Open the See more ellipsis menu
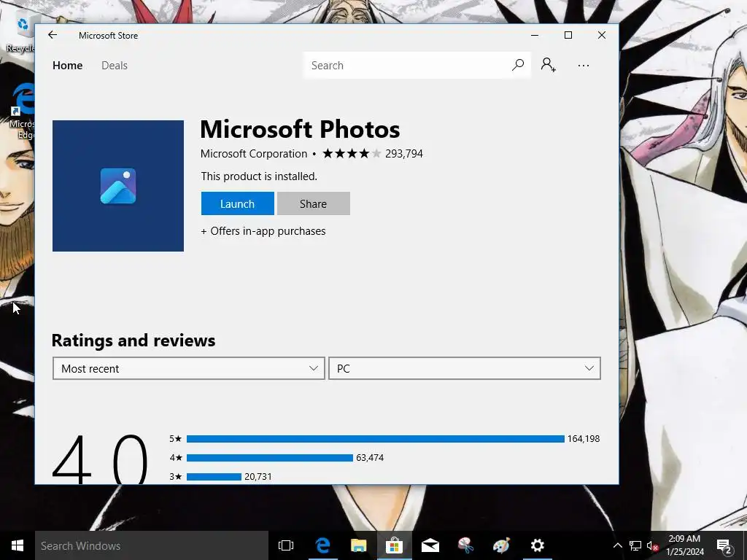Viewport: 747px width, 560px height. point(583,65)
